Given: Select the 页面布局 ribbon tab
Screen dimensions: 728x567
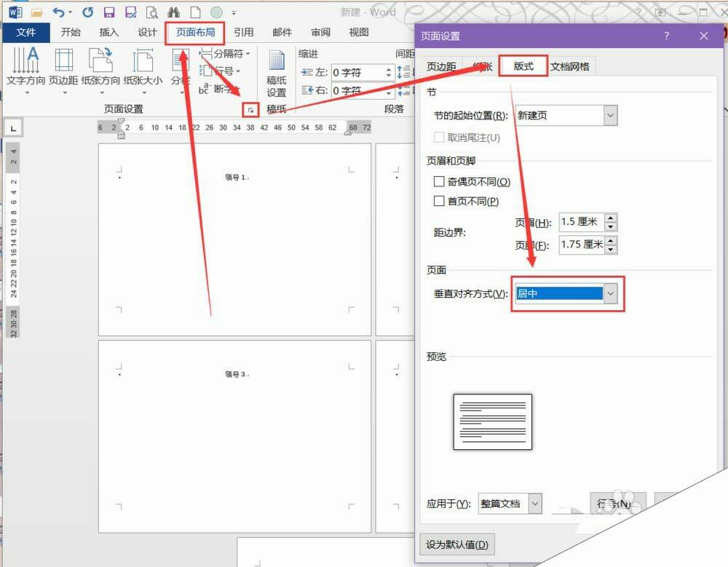Looking at the screenshot, I should 195,32.
